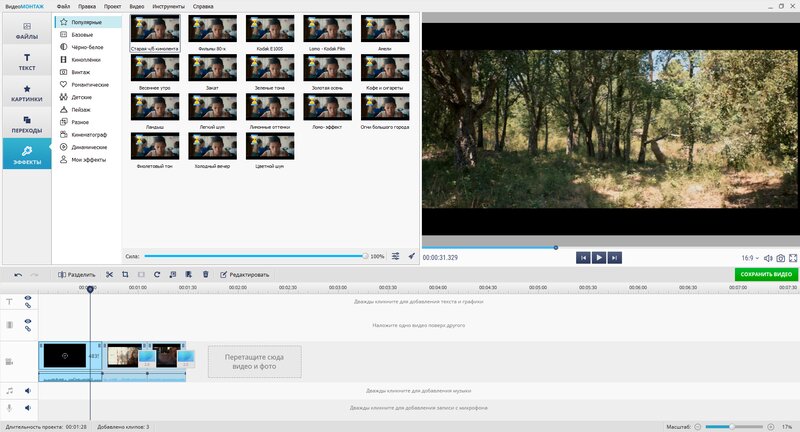This screenshot has height=432, width=800.
Task: Select the Чёрно-белое effects category
Action: click(x=88, y=47)
